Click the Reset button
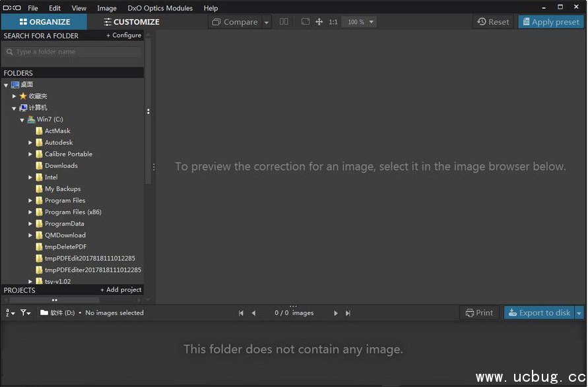Screen dimensions: 588x387 493,22
